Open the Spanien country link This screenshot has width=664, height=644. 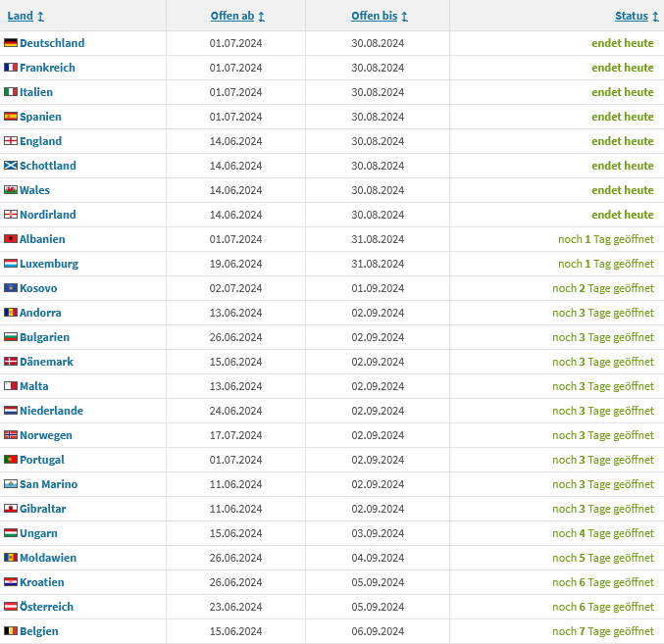tap(40, 117)
